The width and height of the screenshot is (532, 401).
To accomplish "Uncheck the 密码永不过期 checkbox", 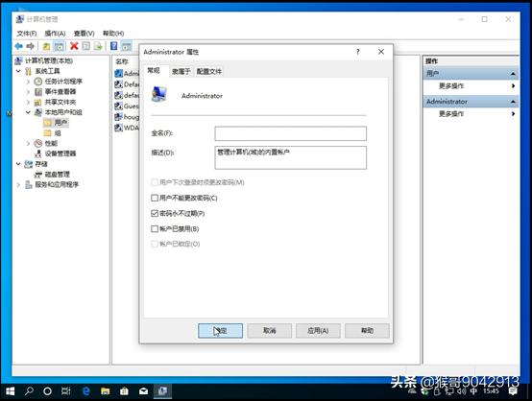I will 155,213.
